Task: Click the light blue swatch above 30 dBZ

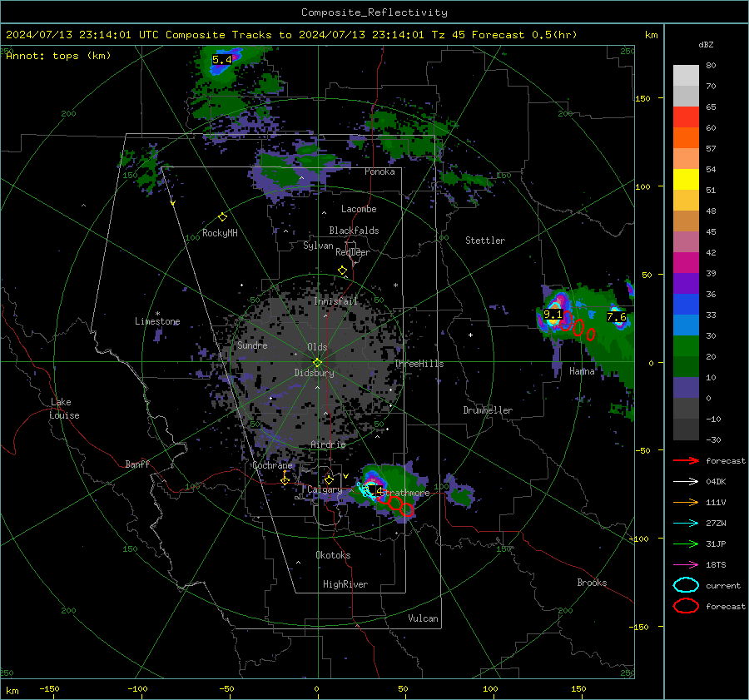Action: 686,325
